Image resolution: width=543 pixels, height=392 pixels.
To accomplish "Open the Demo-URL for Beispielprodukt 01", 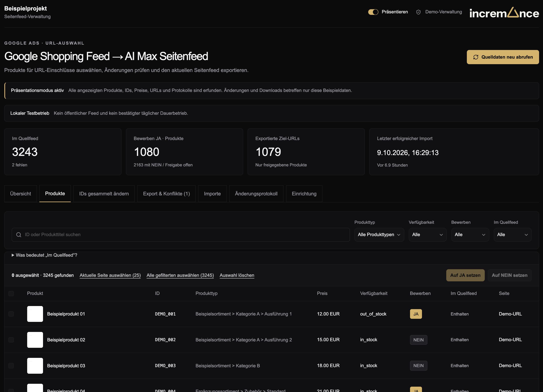I will pos(510,314).
